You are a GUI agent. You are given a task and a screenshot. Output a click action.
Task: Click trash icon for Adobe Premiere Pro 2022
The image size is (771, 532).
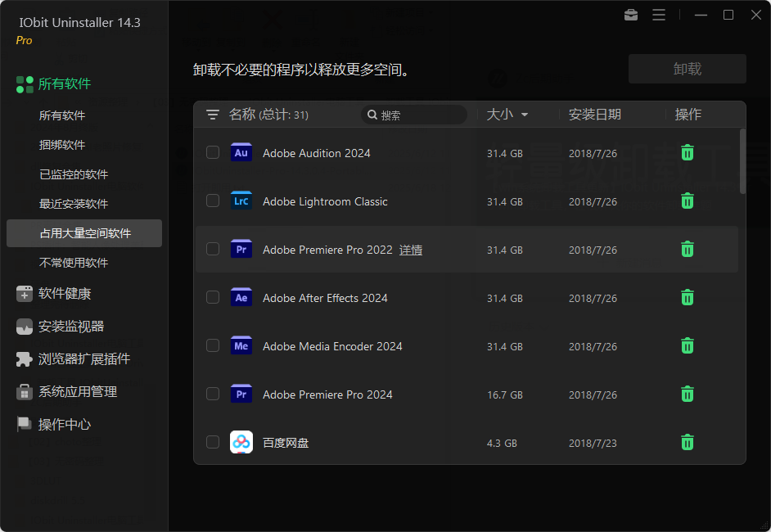[687, 250]
